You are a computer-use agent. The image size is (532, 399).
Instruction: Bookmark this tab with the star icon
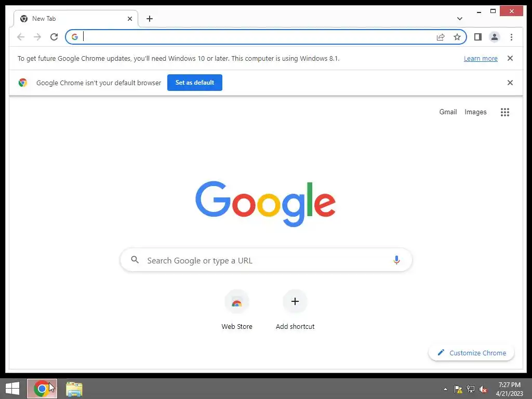[457, 37]
